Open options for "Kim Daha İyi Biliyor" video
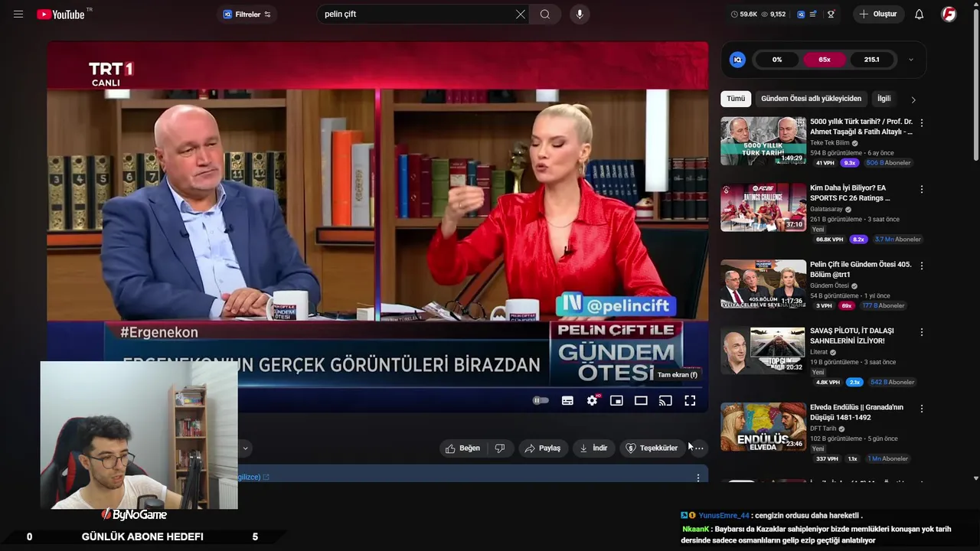 [x=922, y=189]
